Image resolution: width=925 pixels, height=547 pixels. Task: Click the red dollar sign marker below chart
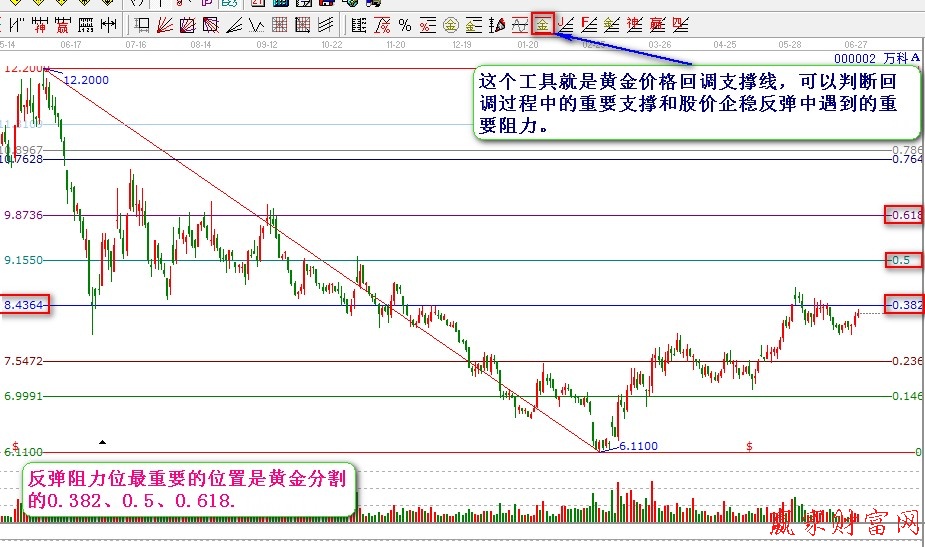click(x=749, y=445)
